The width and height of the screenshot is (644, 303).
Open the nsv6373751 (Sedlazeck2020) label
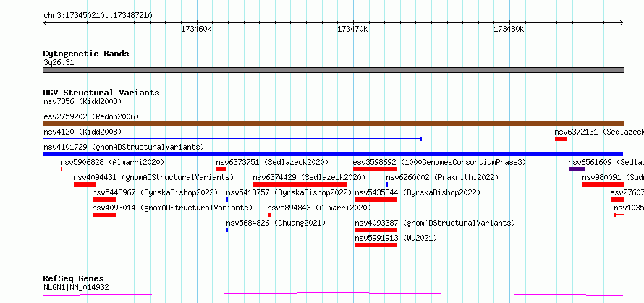[272, 162]
